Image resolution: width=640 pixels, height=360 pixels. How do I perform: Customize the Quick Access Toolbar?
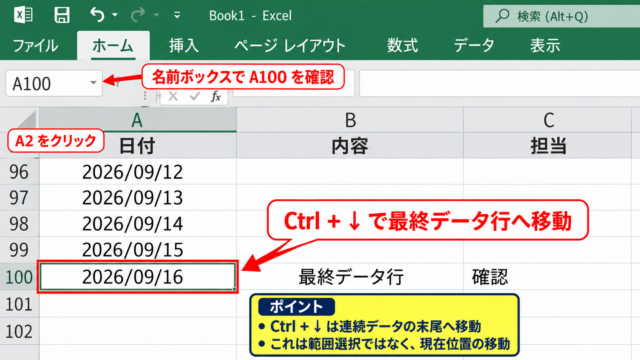click(177, 16)
